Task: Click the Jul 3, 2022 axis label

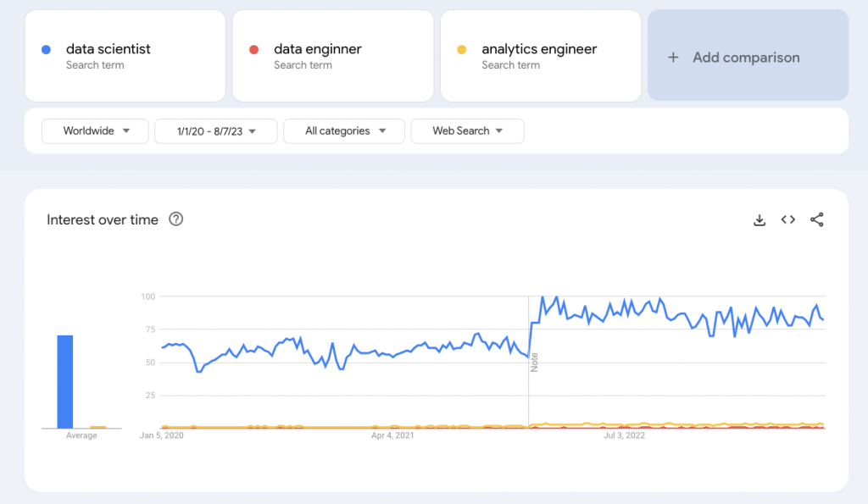Action: click(x=624, y=436)
